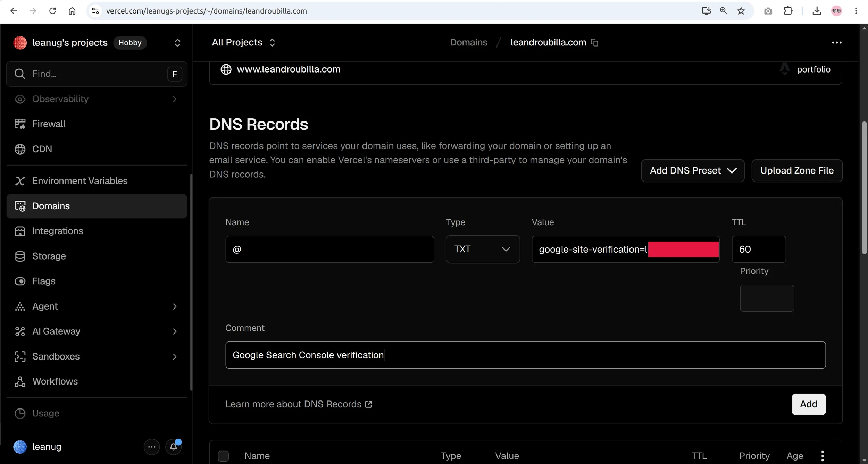Open the DNS records table options menu

point(822,456)
